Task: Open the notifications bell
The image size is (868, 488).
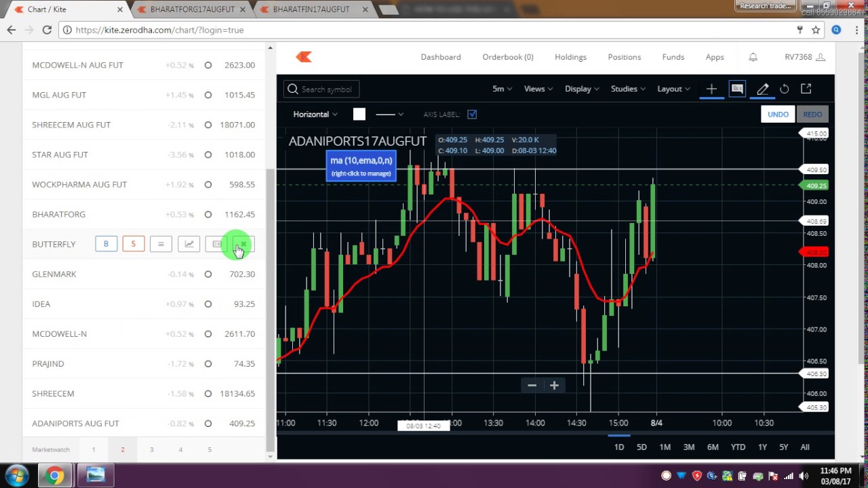Action: (x=753, y=57)
